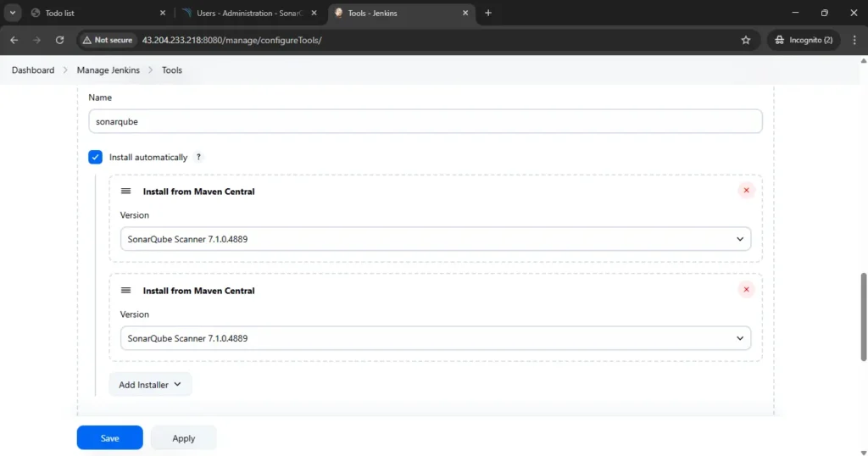Save the tools configuration
The width and height of the screenshot is (868, 456).
tap(109, 438)
